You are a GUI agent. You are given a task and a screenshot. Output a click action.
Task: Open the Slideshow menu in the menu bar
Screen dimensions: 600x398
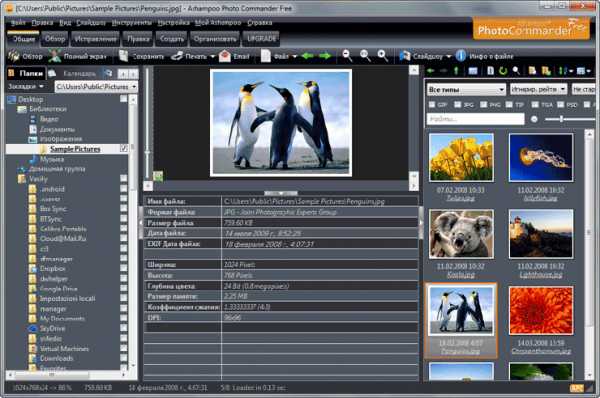coord(91,23)
